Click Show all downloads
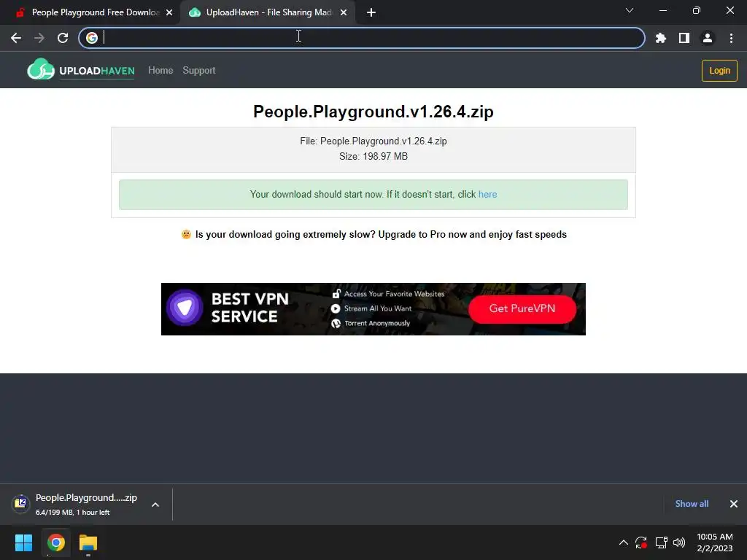This screenshot has height=560, width=747. pos(692,504)
